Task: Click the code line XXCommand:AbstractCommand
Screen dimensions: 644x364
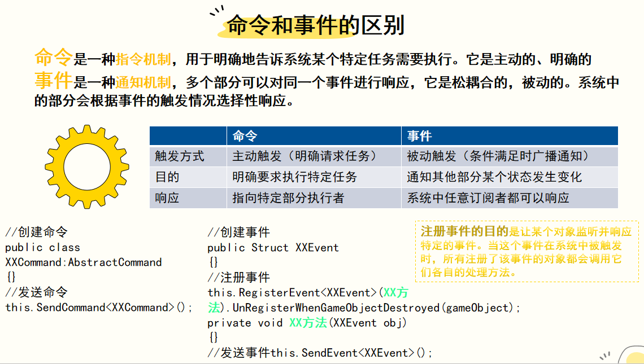Action: tap(84, 262)
